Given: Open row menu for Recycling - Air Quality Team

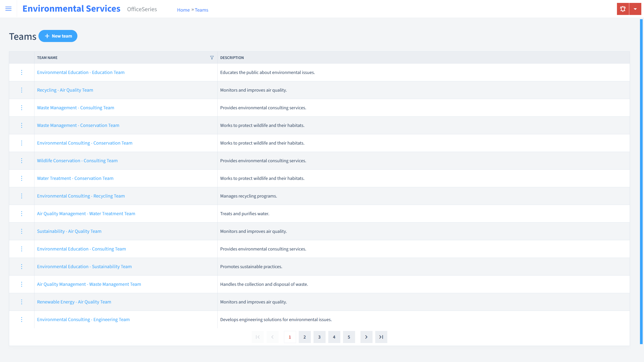Looking at the screenshot, I should 22,90.
